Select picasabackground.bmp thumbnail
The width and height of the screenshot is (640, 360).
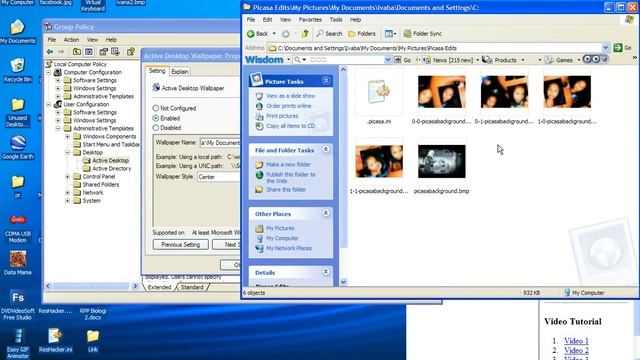pos(441,161)
